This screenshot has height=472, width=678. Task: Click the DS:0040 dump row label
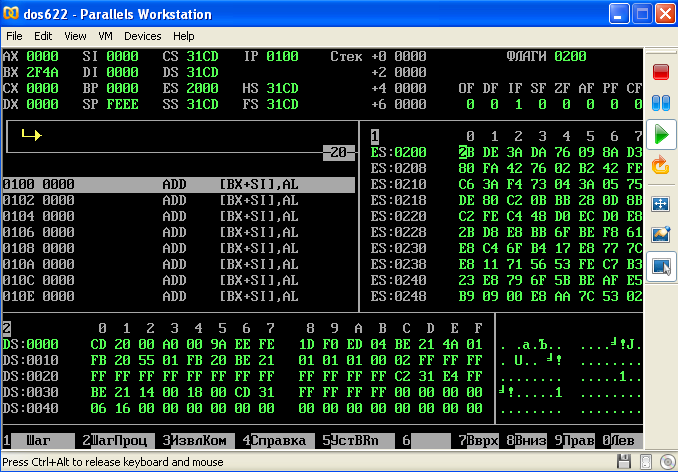click(31, 408)
